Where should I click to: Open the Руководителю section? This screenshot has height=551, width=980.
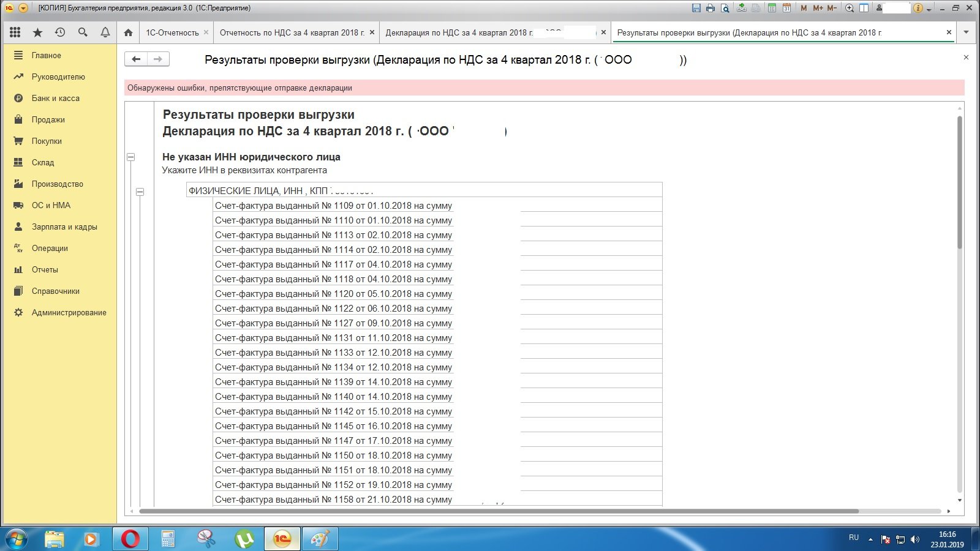click(x=59, y=77)
